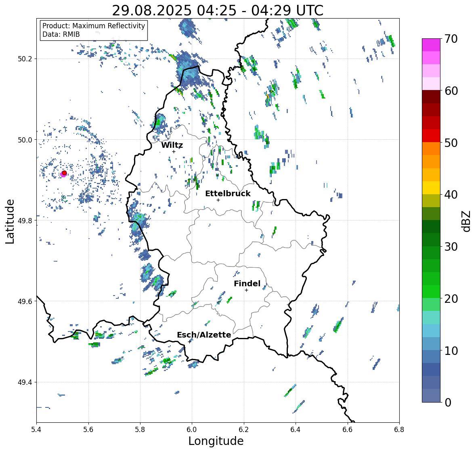476x451 pixels.
Task: Click the Esch/Alzette station cross marker
Action: [x=190, y=342]
